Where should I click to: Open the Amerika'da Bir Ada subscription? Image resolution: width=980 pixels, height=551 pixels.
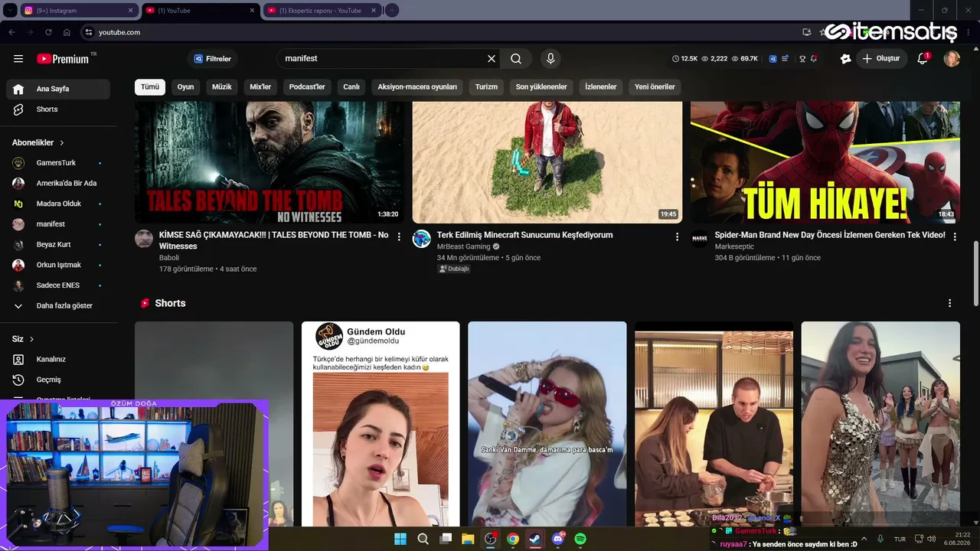(x=58, y=184)
